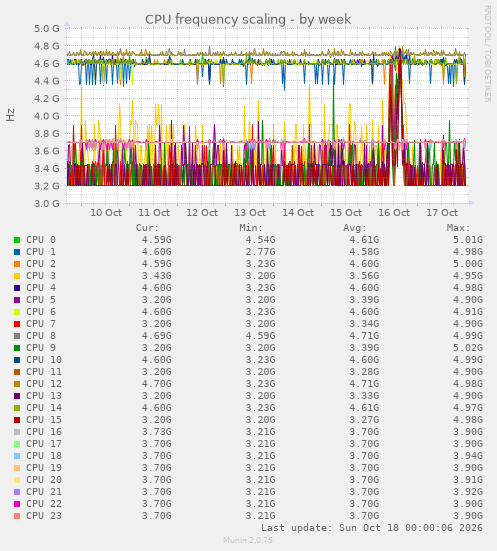Click the CPU 17 legend label

click(44, 443)
